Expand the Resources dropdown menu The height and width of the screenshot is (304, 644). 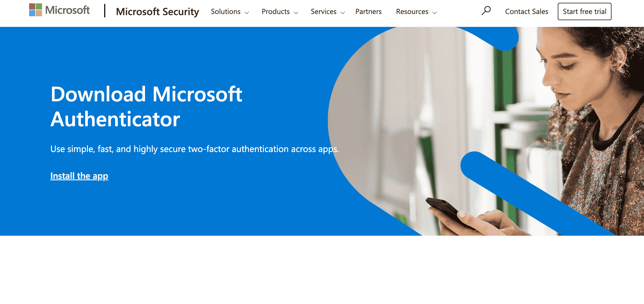[x=416, y=11]
